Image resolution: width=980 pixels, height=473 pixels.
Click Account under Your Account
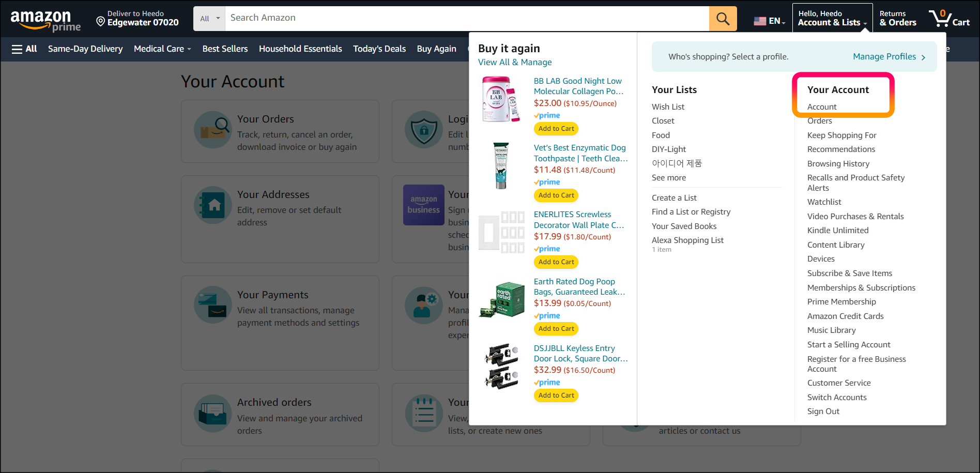click(x=822, y=106)
